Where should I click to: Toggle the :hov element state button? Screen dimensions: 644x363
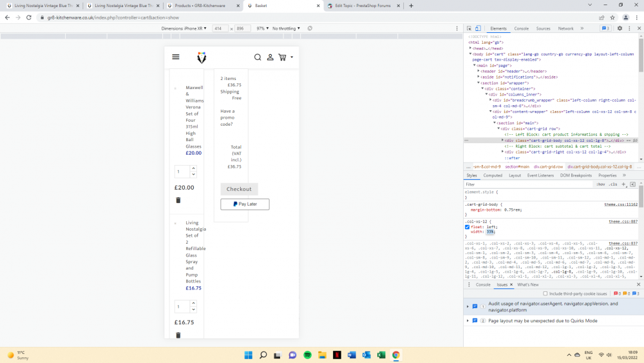tap(601, 184)
